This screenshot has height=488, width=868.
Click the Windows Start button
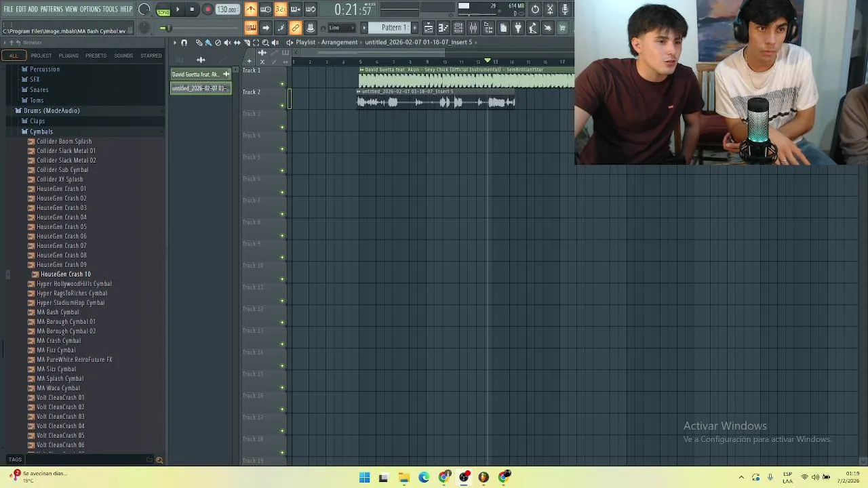(364, 478)
